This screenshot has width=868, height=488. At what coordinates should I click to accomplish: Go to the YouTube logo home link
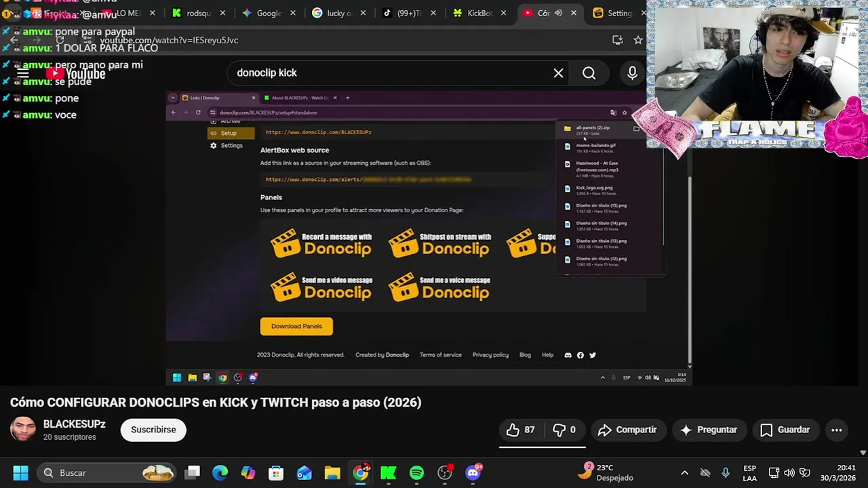[x=75, y=73]
